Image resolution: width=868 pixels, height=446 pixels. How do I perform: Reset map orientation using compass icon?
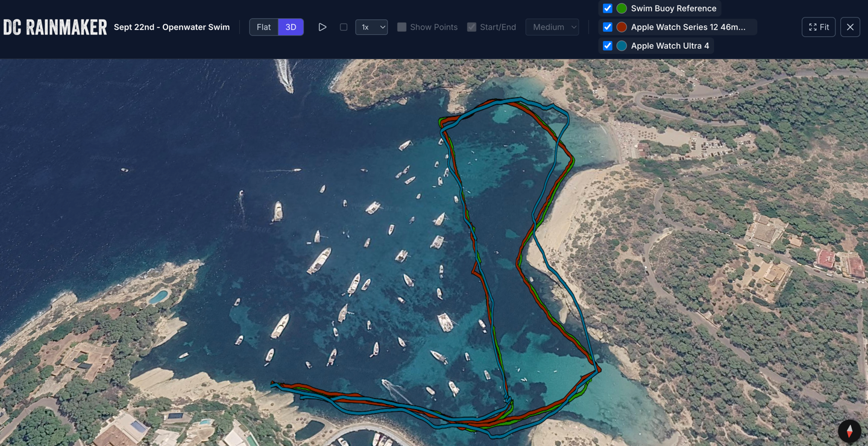pyautogui.click(x=849, y=432)
